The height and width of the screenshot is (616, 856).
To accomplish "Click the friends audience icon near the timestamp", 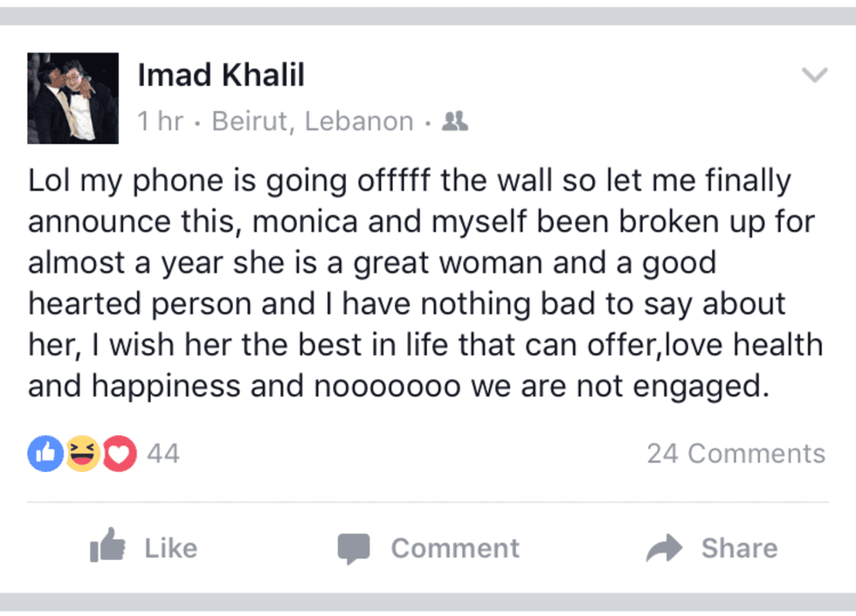I will 455,121.
